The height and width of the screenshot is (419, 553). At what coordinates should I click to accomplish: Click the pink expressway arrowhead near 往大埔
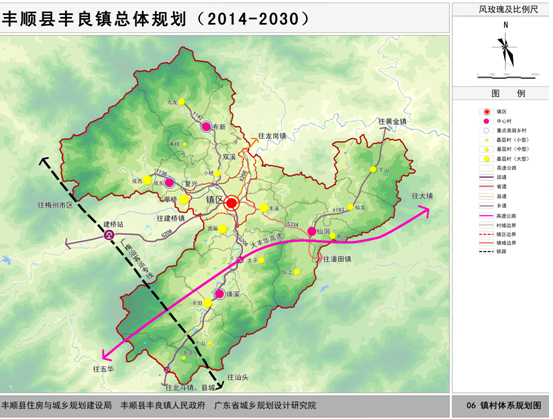pos(424,212)
